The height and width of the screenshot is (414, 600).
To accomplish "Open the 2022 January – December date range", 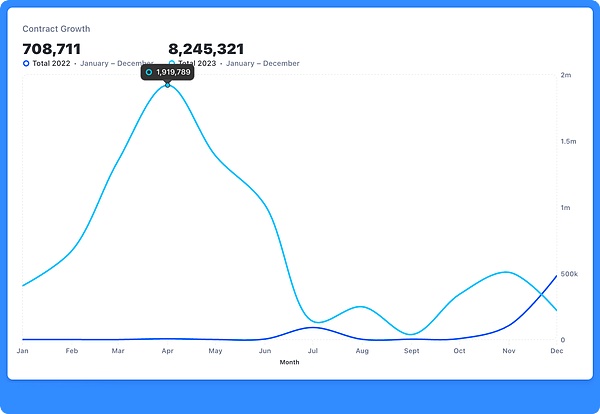I will pos(116,63).
